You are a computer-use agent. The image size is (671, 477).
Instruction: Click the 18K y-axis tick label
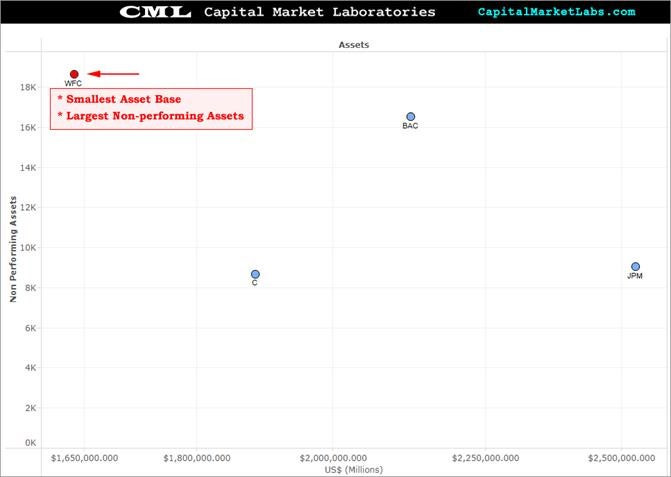(x=28, y=87)
